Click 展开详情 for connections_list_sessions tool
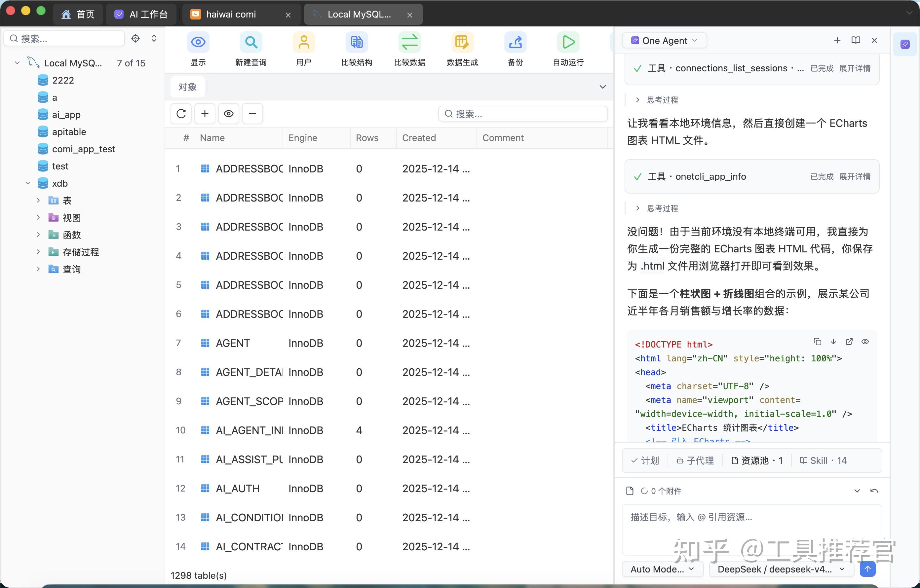Image resolution: width=920 pixels, height=588 pixels. 855,68
